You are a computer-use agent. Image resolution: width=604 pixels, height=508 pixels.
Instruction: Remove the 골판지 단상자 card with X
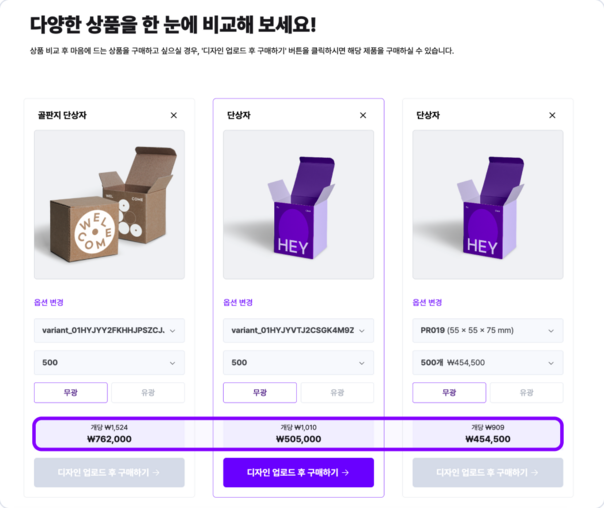tap(174, 115)
